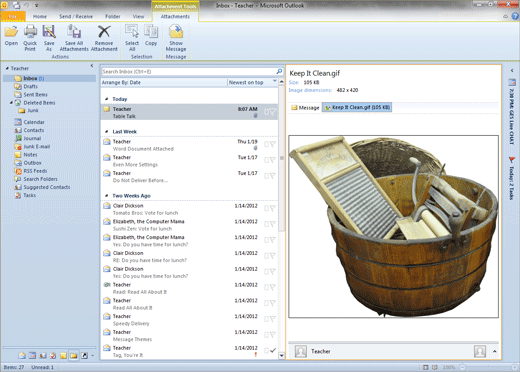Collapse the Teacher mailbox tree
520x372 pixels.
tap(7, 68)
